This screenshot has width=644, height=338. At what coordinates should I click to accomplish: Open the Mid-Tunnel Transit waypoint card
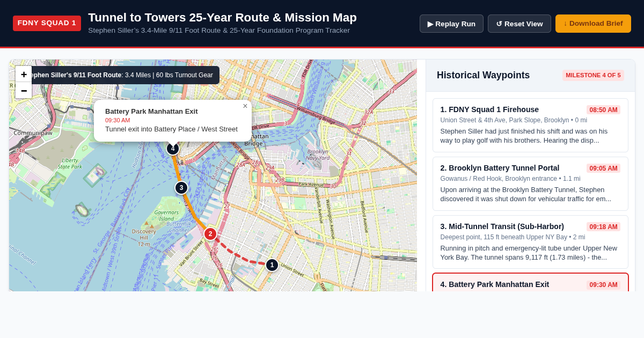click(x=530, y=242)
